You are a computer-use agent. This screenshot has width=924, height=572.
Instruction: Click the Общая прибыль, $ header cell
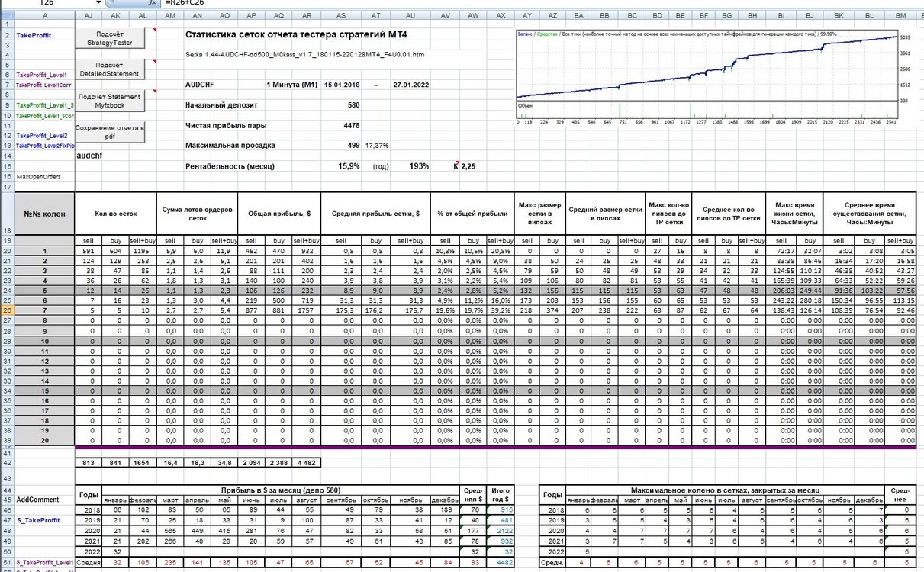279,214
